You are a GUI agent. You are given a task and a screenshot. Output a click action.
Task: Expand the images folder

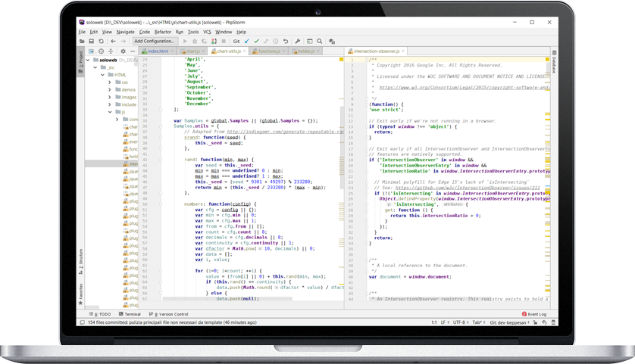(x=110, y=97)
